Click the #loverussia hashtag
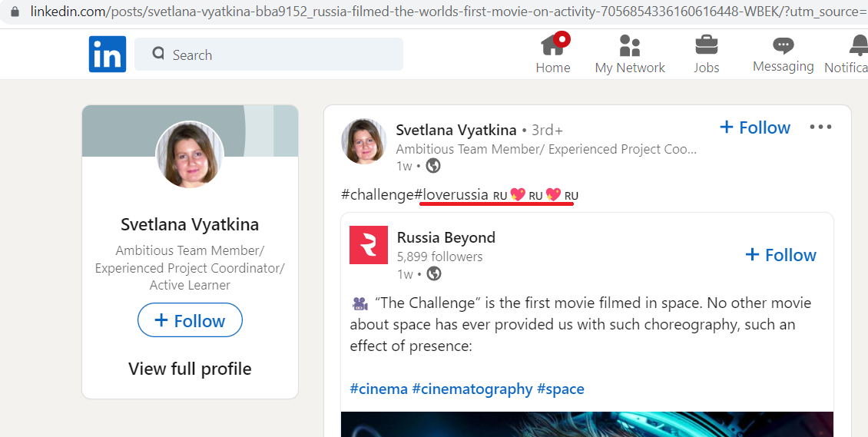The image size is (868, 437). [x=451, y=195]
